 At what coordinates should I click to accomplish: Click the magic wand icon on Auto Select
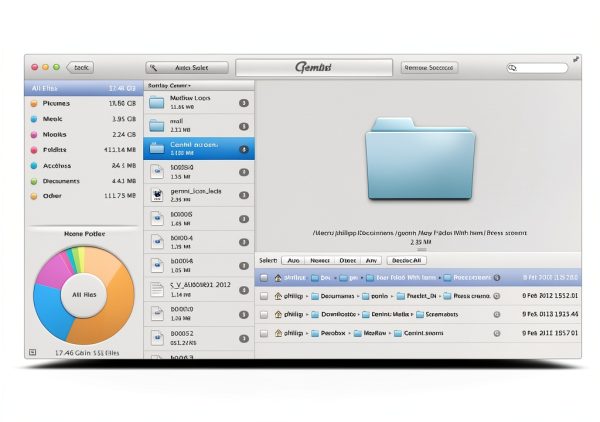click(x=153, y=68)
